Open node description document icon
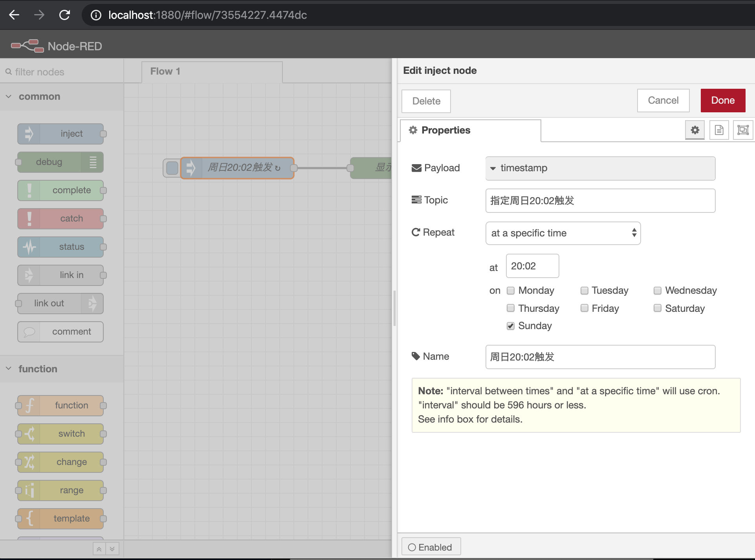The image size is (755, 560). tap(719, 130)
